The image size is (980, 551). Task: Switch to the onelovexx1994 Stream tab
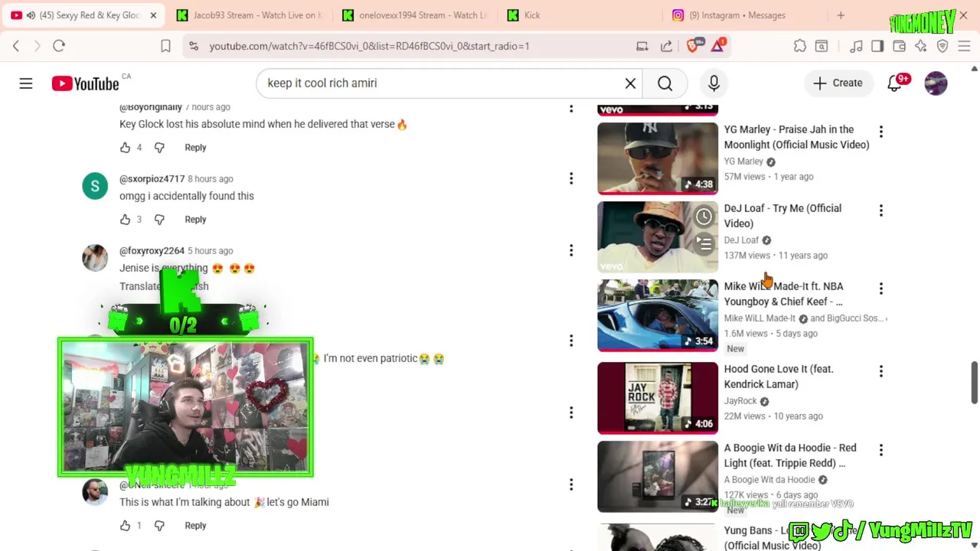(x=416, y=15)
